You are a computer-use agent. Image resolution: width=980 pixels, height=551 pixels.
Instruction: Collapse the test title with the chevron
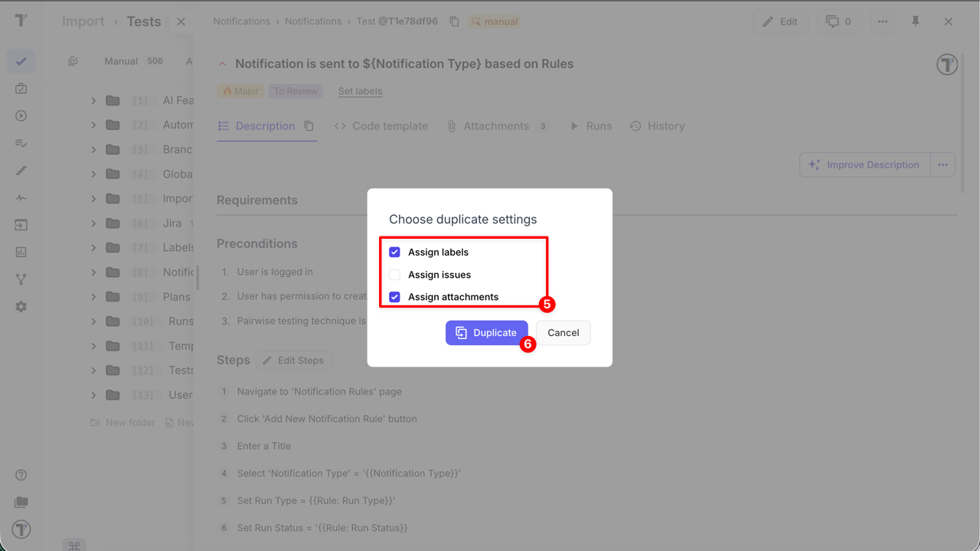coord(222,64)
